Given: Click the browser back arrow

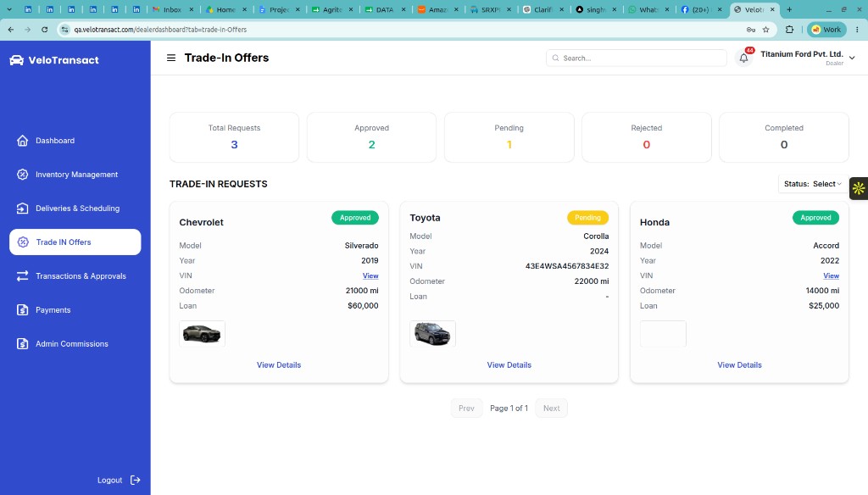Looking at the screenshot, I should coord(11,30).
